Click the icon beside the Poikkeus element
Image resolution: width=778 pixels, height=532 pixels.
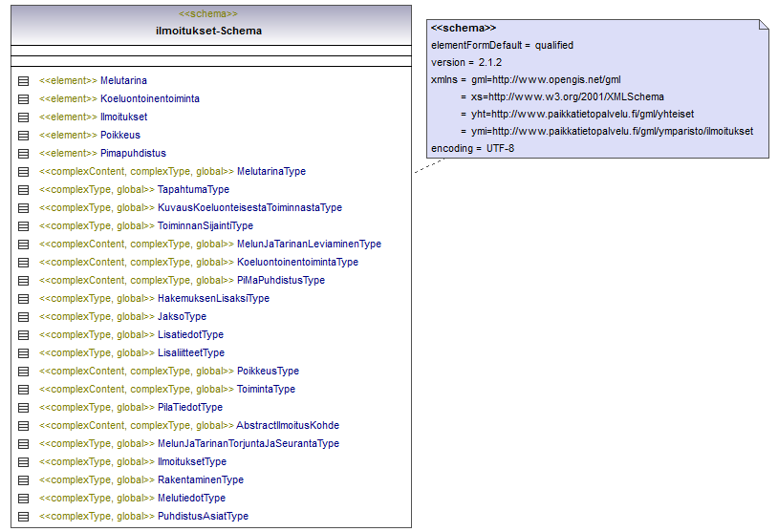click(x=23, y=136)
